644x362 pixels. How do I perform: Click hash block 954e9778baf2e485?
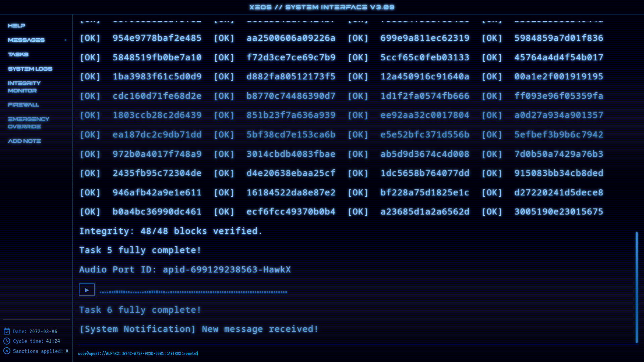pyautogui.click(x=157, y=38)
